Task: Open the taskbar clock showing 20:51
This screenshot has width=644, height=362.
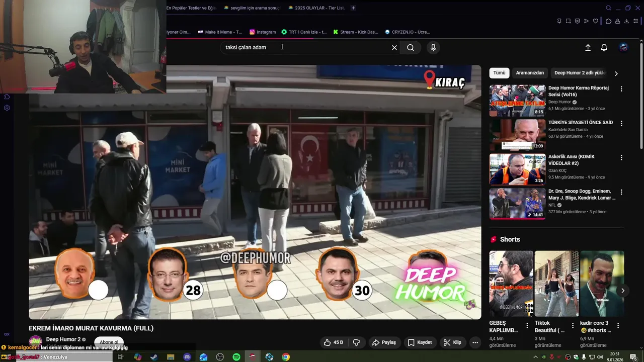Action: pos(615,357)
